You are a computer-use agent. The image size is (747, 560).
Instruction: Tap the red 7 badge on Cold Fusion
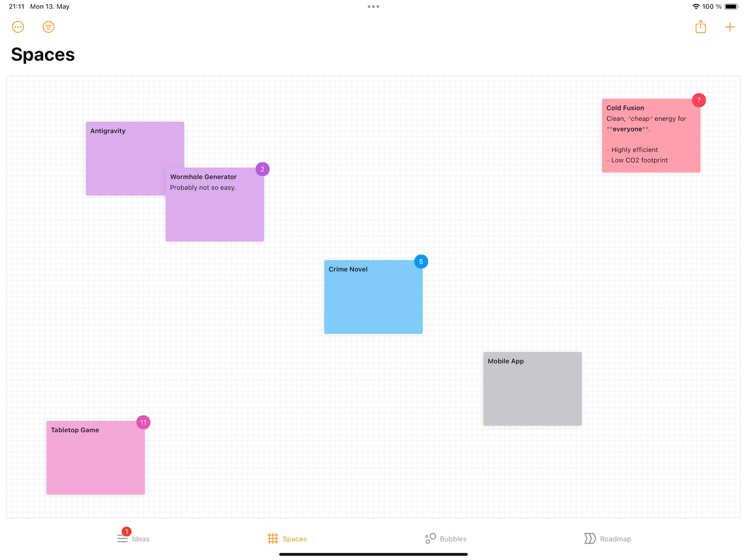click(x=698, y=101)
